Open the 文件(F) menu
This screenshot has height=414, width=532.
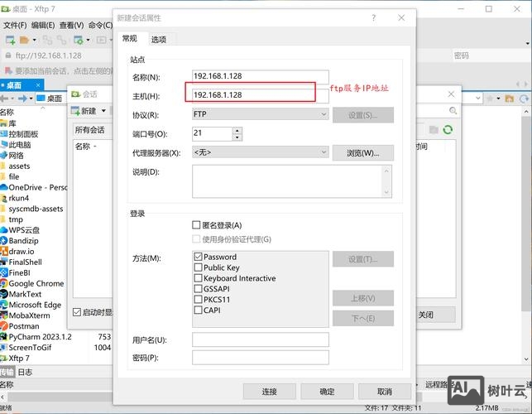coord(15,25)
